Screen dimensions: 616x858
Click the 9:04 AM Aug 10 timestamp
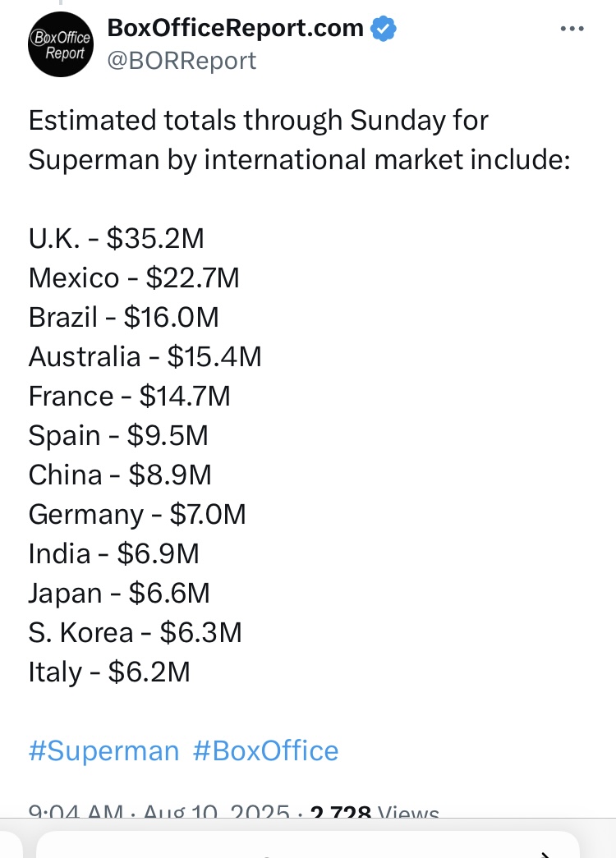[x=159, y=811]
